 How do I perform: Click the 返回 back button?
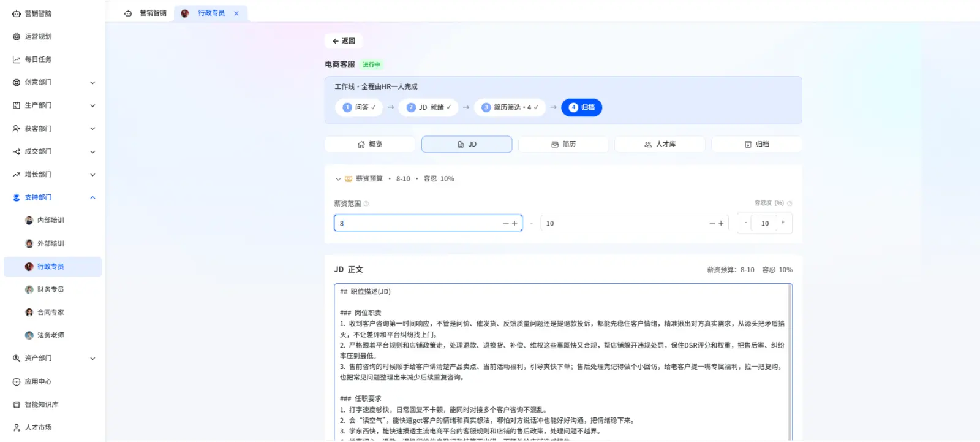pyautogui.click(x=344, y=41)
